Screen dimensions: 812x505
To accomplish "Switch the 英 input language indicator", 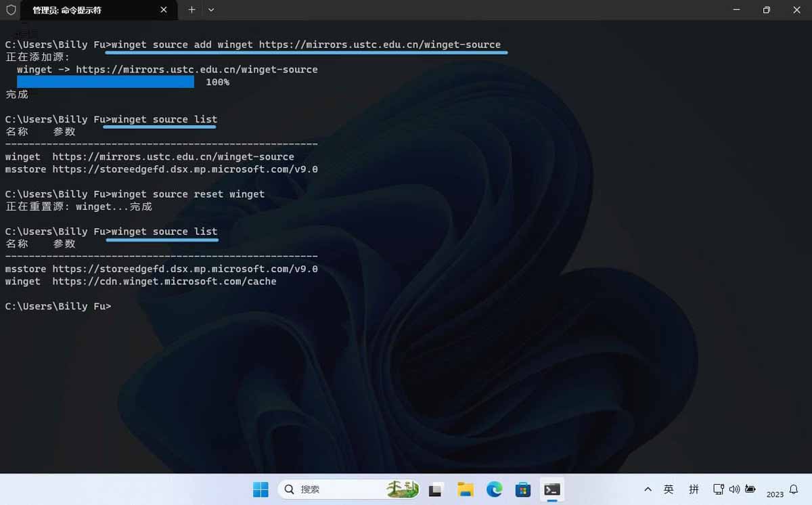I will 669,489.
